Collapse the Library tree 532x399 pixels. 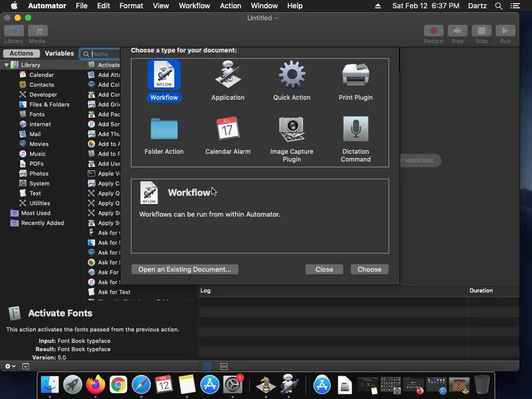tap(6, 65)
